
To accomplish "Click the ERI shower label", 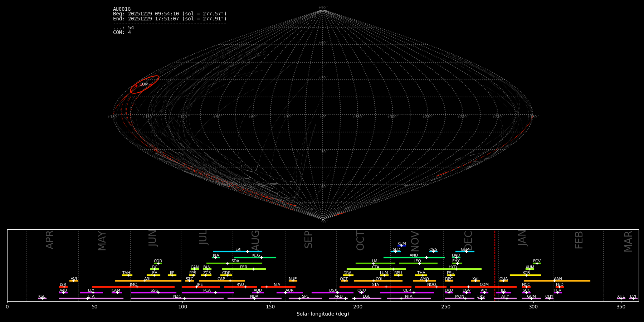I will [238, 250].
